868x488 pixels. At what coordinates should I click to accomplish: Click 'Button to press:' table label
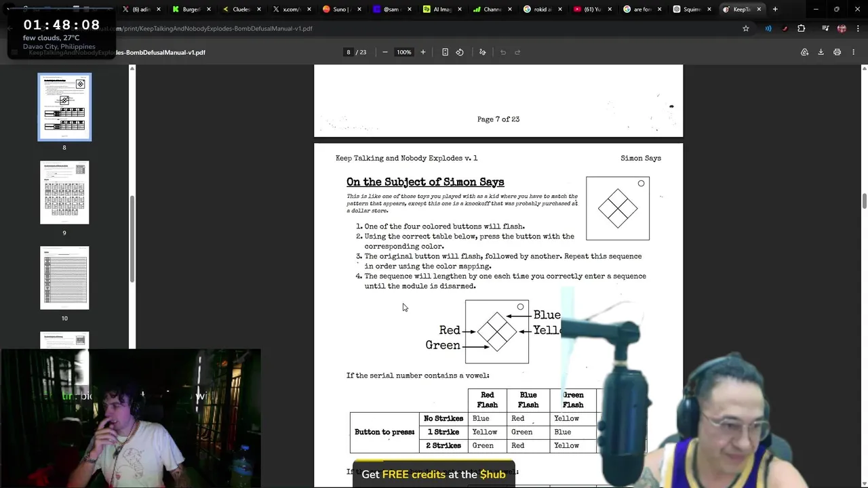[384, 432]
